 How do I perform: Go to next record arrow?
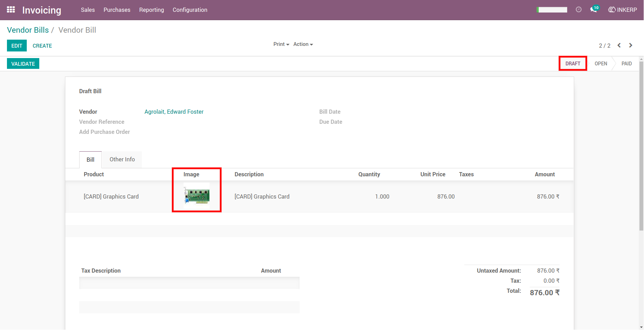(x=631, y=46)
